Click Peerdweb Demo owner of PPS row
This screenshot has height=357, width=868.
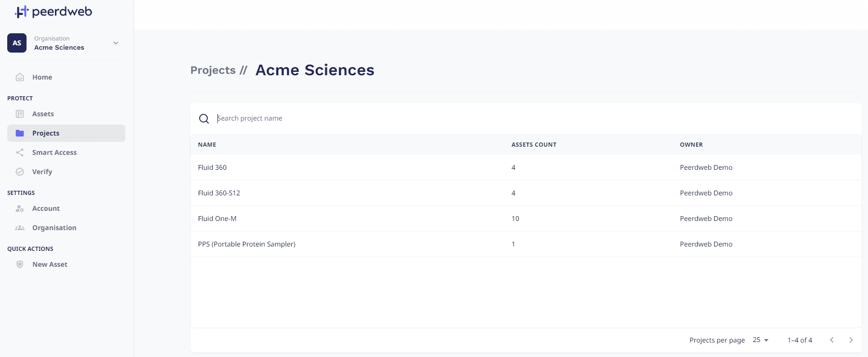point(706,244)
